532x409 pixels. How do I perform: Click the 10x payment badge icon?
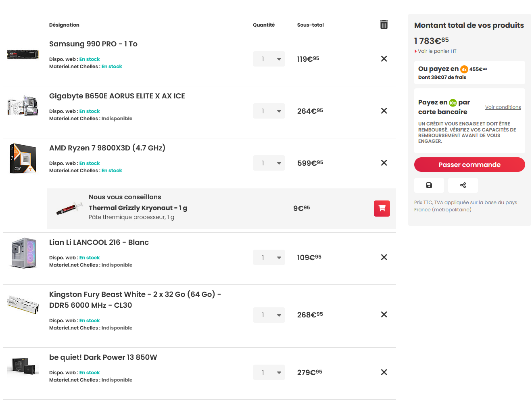[x=453, y=103]
